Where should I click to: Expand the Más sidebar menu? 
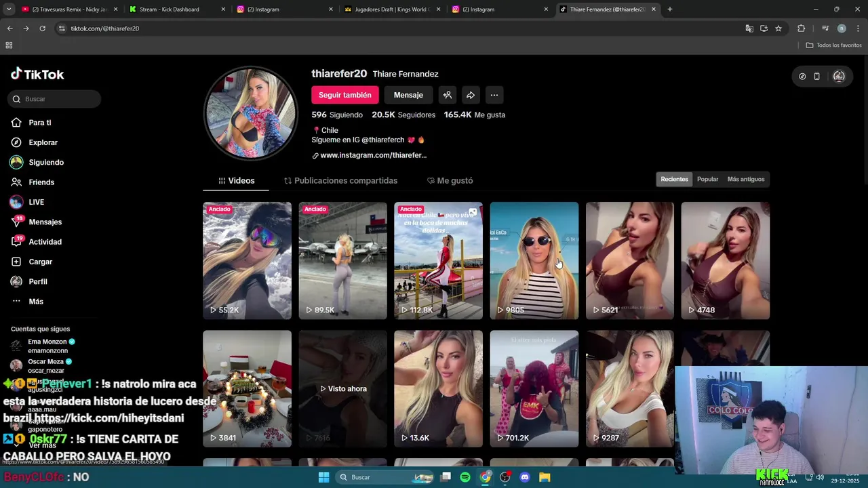(27, 302)
